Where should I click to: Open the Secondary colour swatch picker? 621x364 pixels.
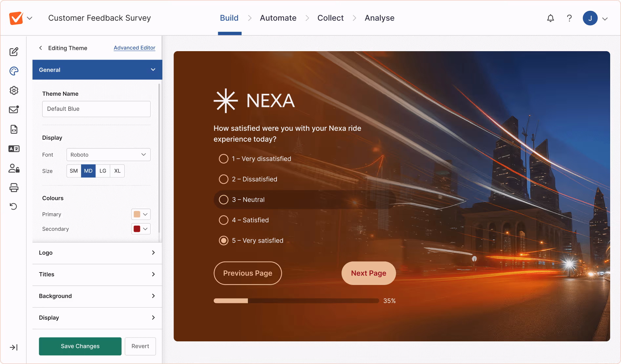click(141, 229)
